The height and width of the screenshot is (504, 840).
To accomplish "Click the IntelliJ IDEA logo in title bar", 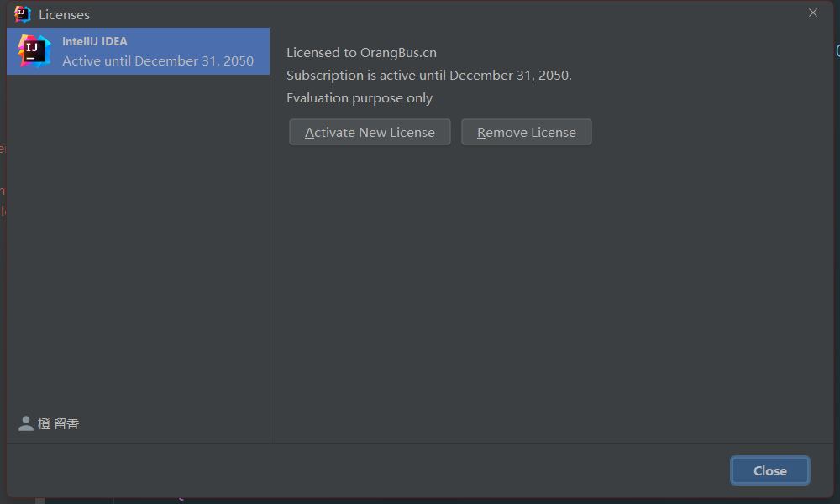I will point(23,14).
